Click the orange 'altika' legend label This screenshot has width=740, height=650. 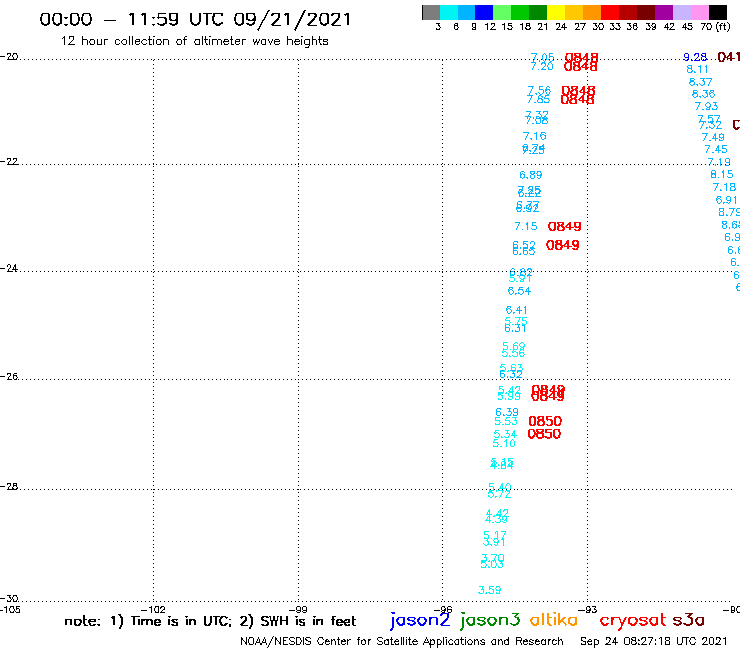(554, 620)
